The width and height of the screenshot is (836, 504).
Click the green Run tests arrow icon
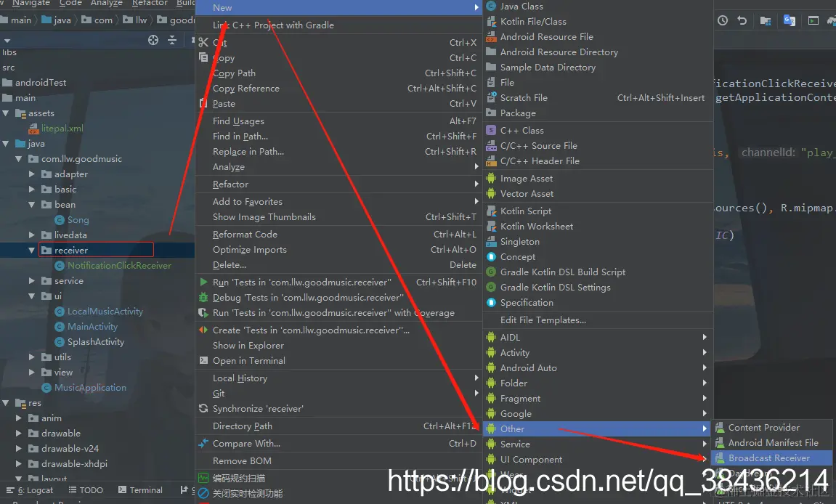coord(203,282)
